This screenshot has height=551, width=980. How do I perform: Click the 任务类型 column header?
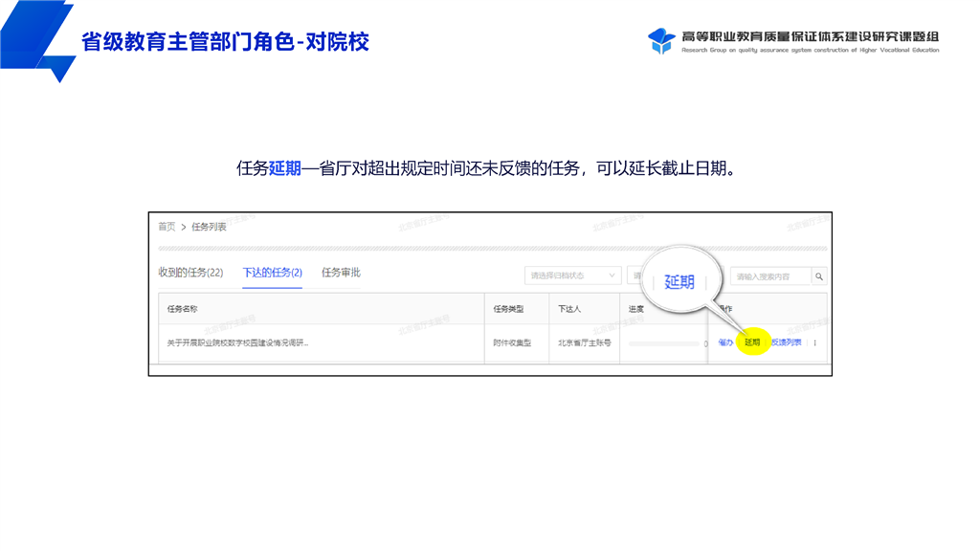[508, 309]
